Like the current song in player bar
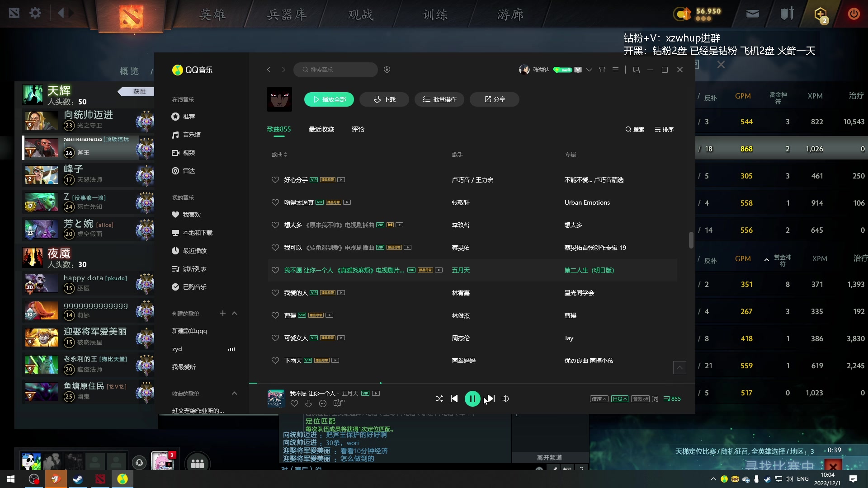 pyautogui.click(x=294, y=404)
